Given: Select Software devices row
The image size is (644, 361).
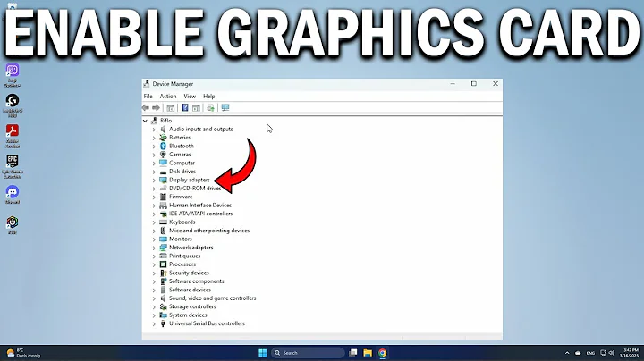Looking at the screenshot, I should 190,290.
